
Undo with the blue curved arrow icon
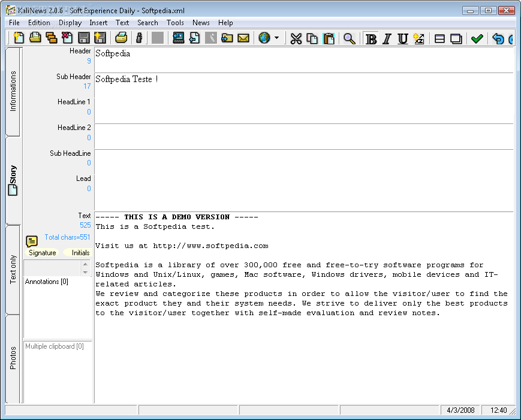coord(498,38)
